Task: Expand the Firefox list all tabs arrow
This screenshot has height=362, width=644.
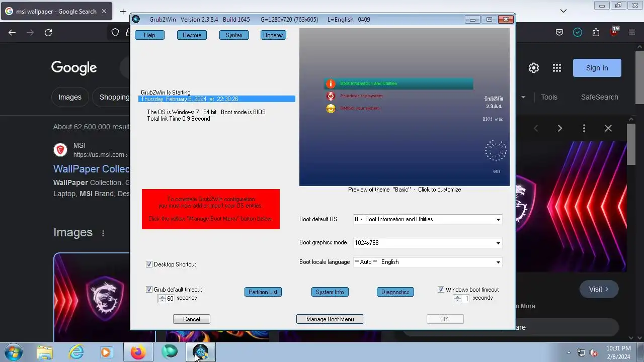Action: 563,11
